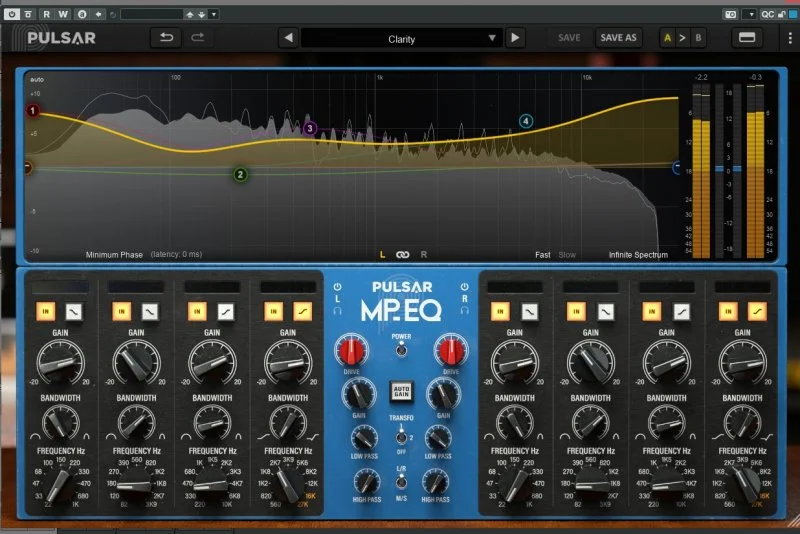This screenshot has width=800, height=534.
Task: Click the lit shelf shape on left fourth band
Action: tap(302, 311)
